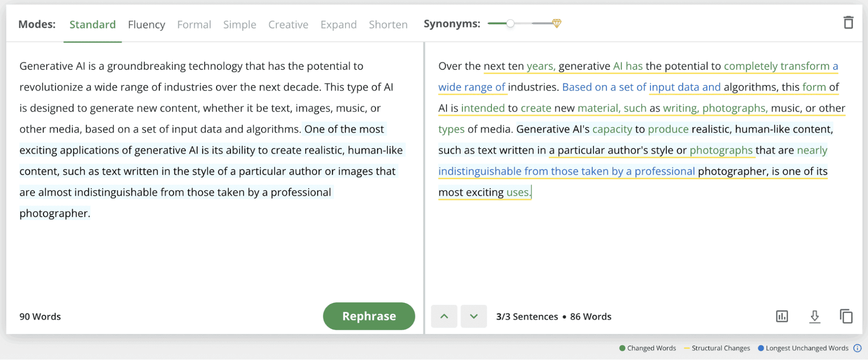This screenshot has height=360, width=868.
Task: Select the Standard mode tab
Action: pos(92,25)
